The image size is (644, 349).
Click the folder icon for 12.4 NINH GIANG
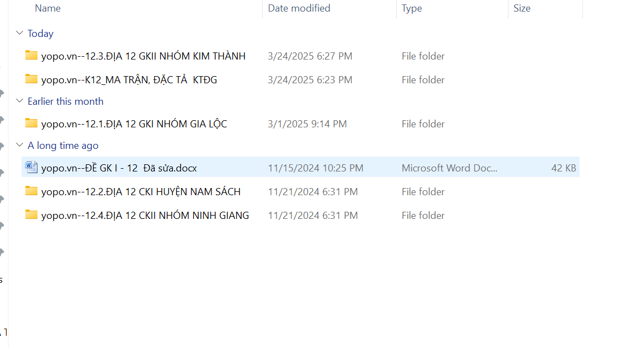pos(31,215)
